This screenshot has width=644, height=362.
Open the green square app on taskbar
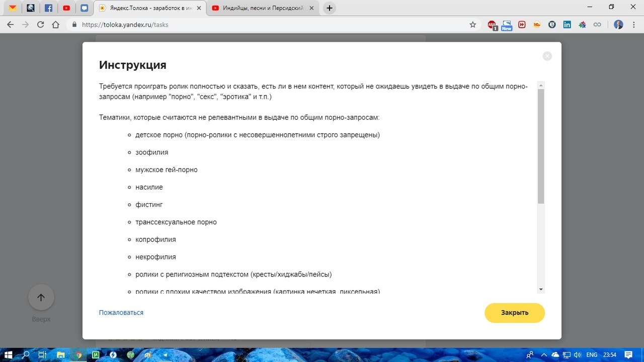(x=96, y=354)
